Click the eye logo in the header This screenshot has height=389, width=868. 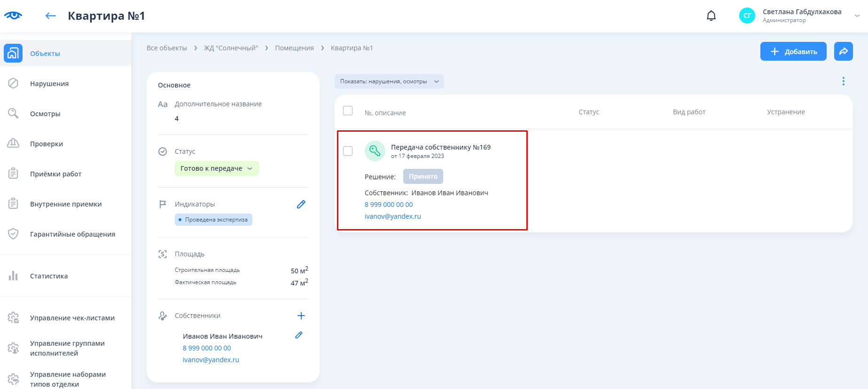[13, 16]
